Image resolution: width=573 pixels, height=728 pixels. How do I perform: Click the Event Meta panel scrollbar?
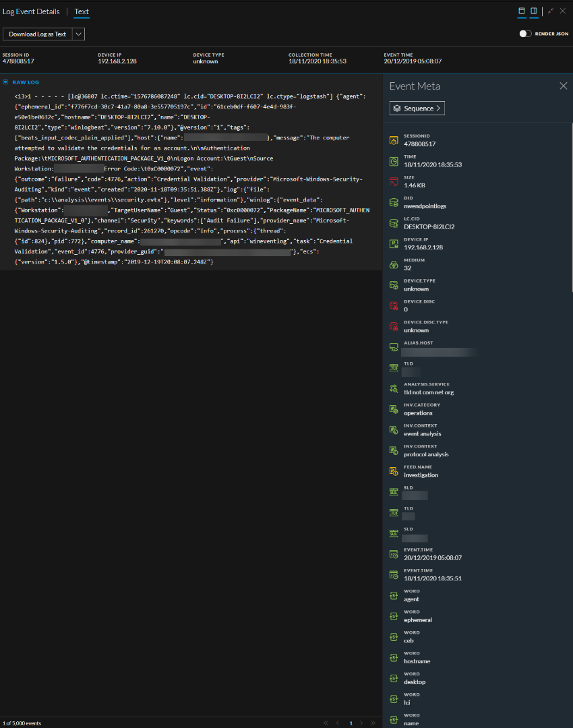pyautogui.click(x=571, y=202)
